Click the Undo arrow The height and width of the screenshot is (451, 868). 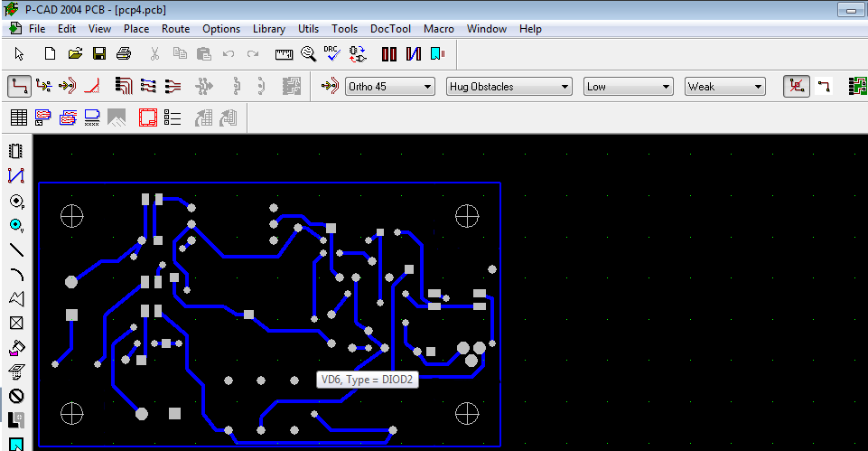pos(229,53)
